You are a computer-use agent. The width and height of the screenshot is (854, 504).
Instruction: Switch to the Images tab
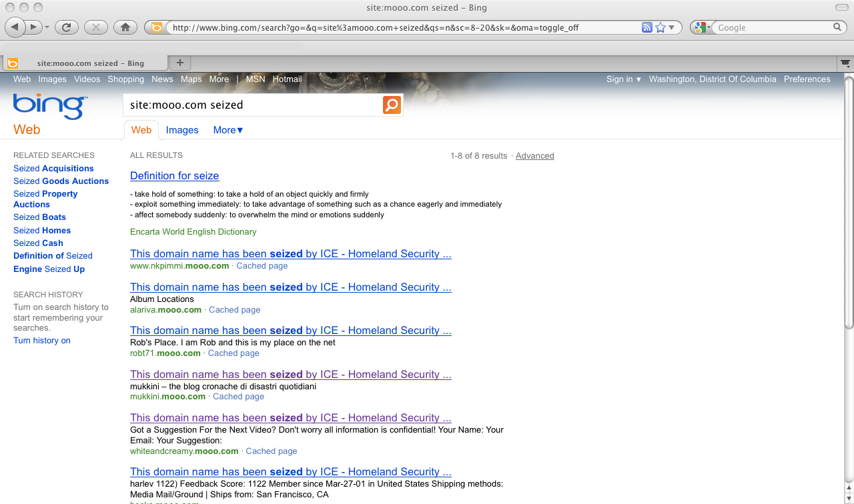tap(182, 130)
